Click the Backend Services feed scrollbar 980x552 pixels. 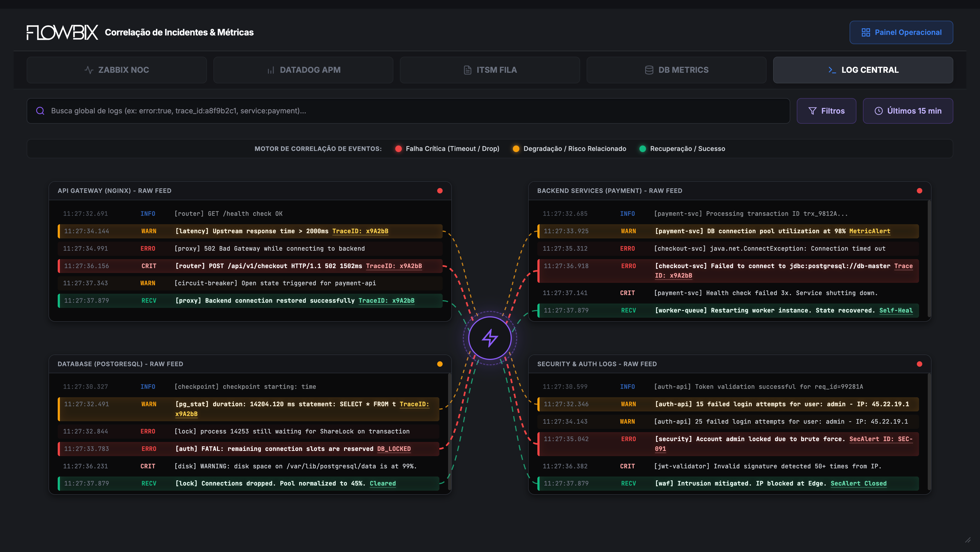929,259
